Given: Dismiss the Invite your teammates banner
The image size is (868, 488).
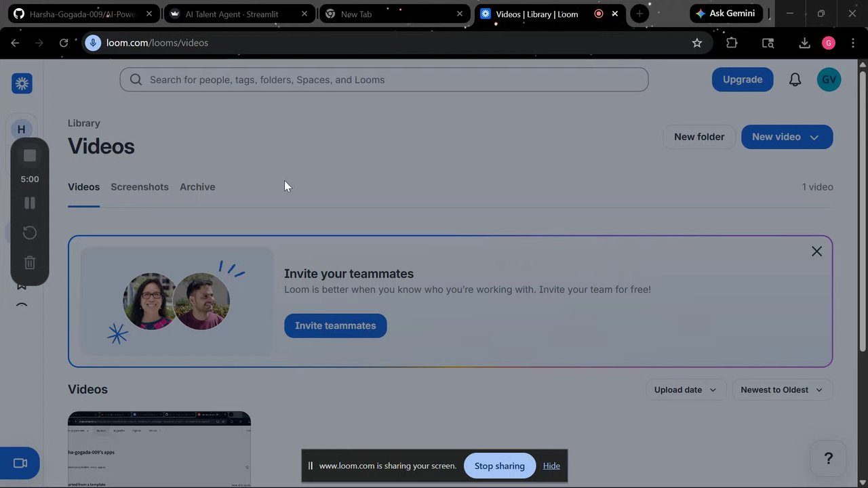Looking at the screenshot, I should click(x=816, y=251).
